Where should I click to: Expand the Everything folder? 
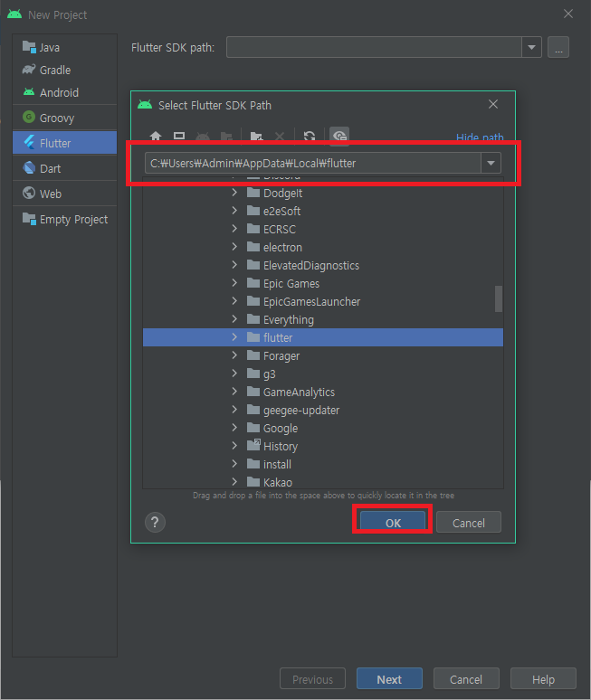coord(234,319)
